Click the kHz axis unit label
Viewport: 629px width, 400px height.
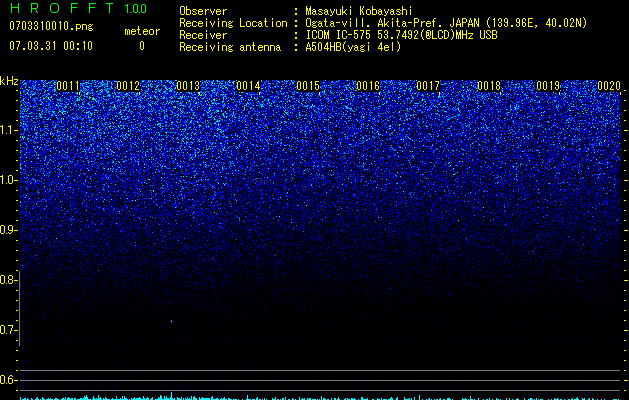pos(9,81)
